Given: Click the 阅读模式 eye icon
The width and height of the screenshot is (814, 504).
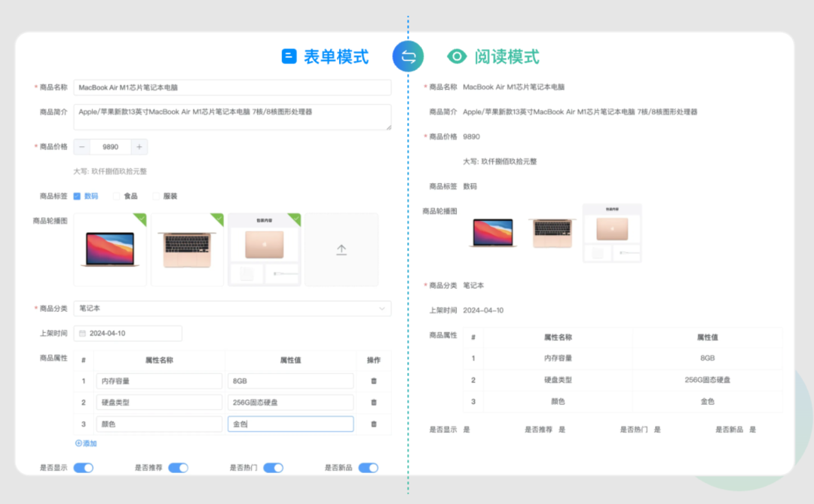Looking at the screenshot, I should [x=457, y=56].
